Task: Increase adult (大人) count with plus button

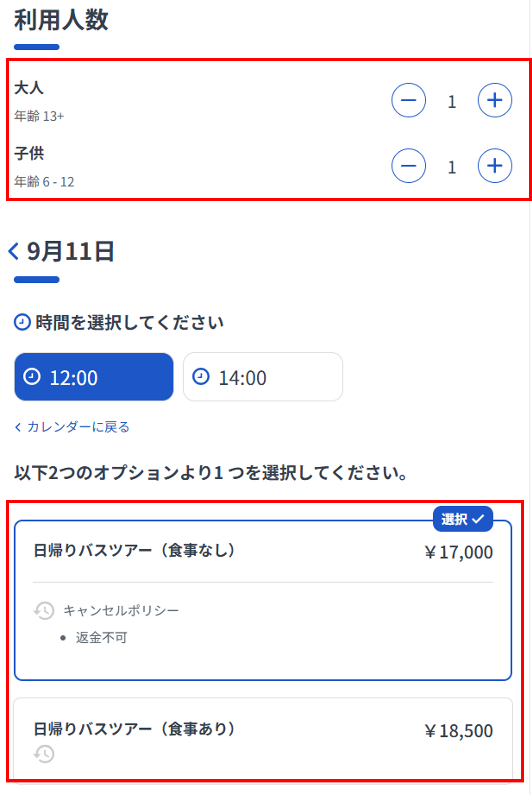Action: 495,100
